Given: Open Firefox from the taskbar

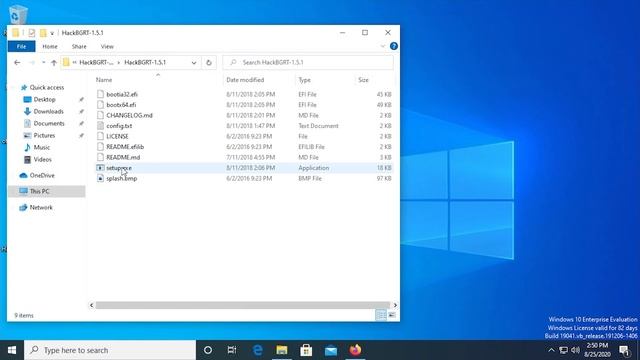Looking at the screenshot, I should coord(355,350).
